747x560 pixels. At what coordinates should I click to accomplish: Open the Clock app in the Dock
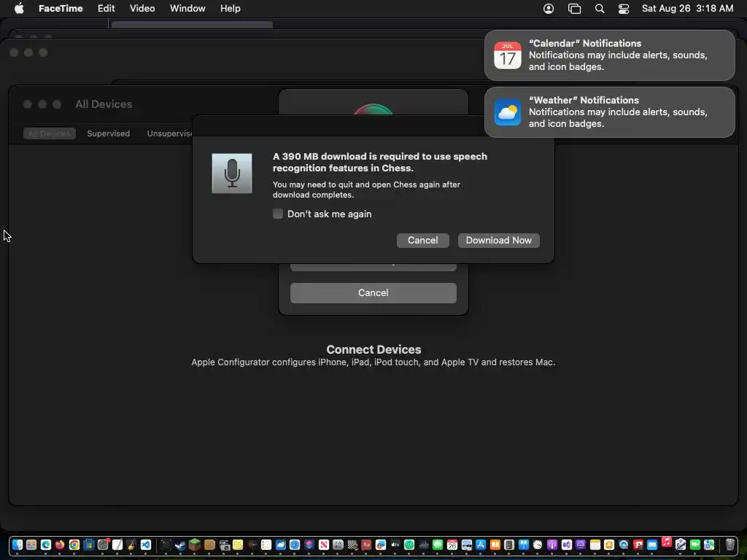538,545
